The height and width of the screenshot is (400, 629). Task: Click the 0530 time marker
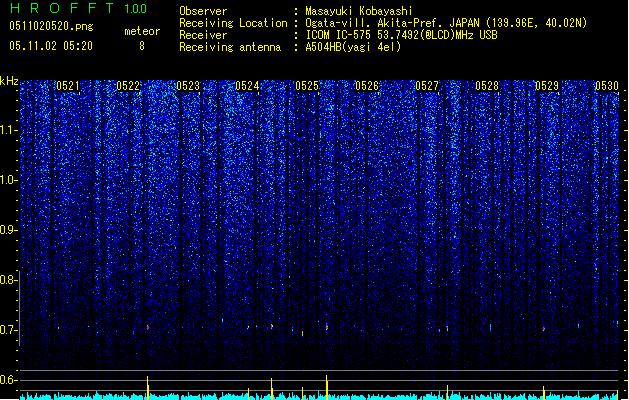click(x=607, y=86)
